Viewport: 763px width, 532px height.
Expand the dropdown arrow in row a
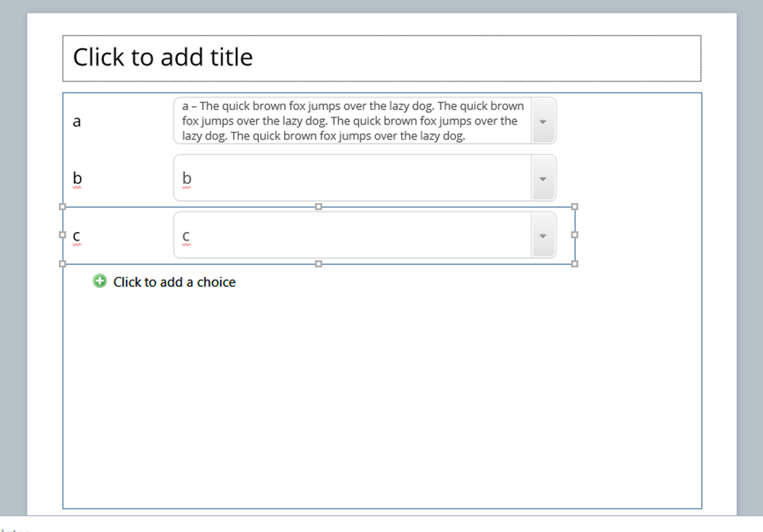(543, 121)
